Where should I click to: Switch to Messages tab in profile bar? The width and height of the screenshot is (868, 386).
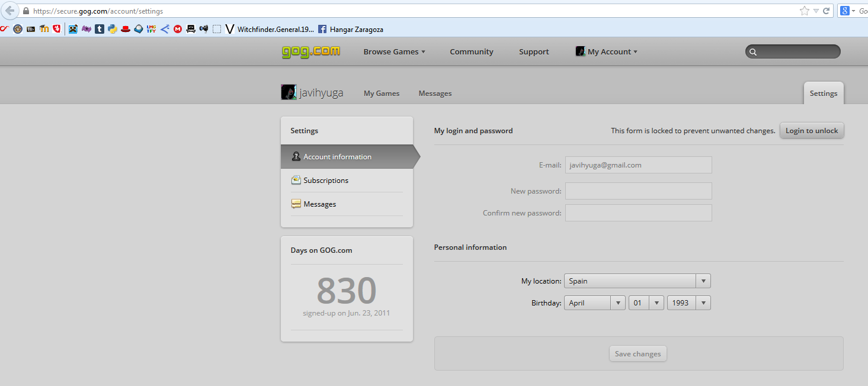tap(435, 93)
